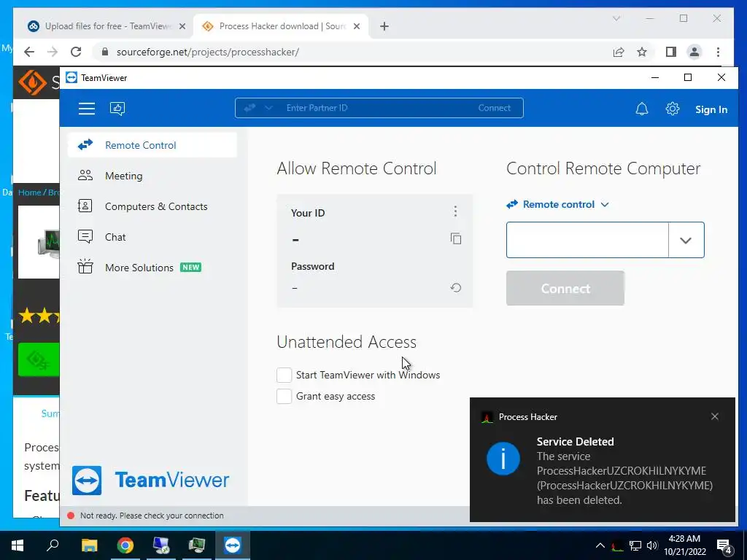Open the partner ID history dropdown arrow
This screenshot has height=560, width=747.
pos(686,240)
